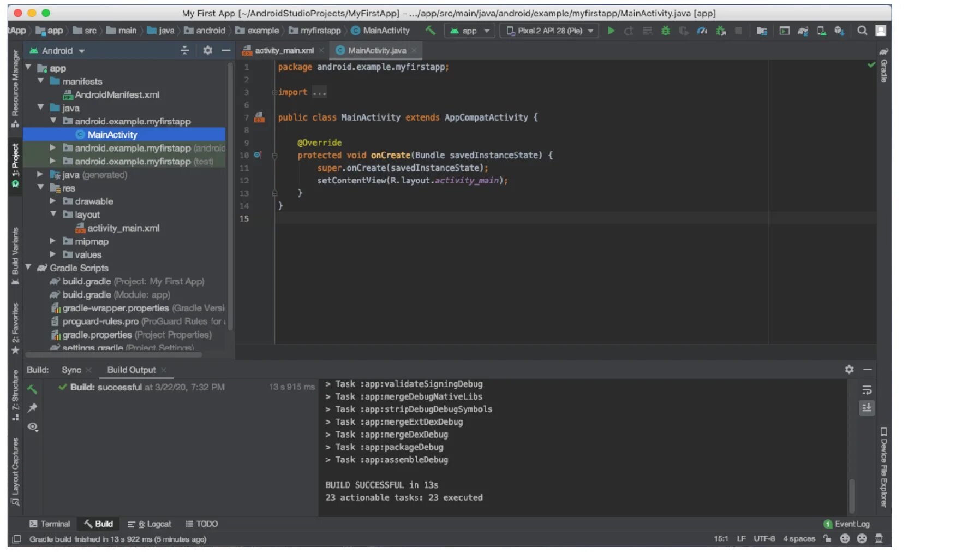Viewport: 980px width, 552px height.
Task: Toggle the read-only lock icon in status bar
Action: 828,538
